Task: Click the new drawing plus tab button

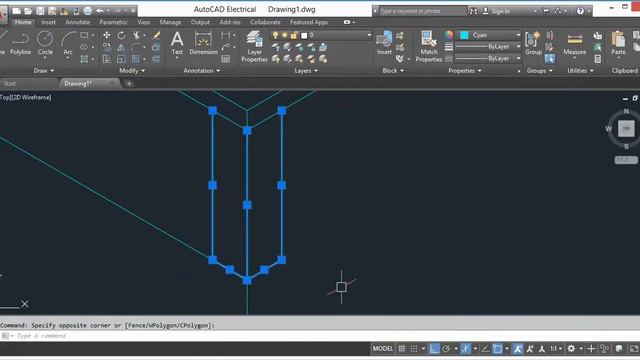Action: 129,84
